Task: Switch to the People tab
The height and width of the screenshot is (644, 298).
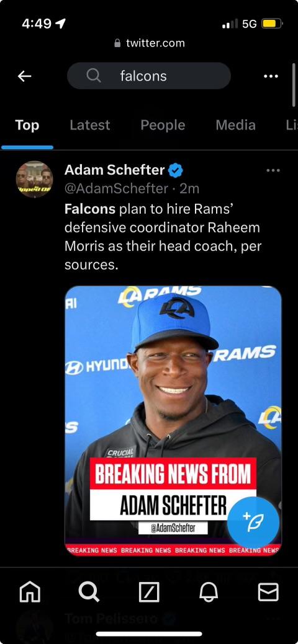Action: pyautogui.click(x=163, y=125)
